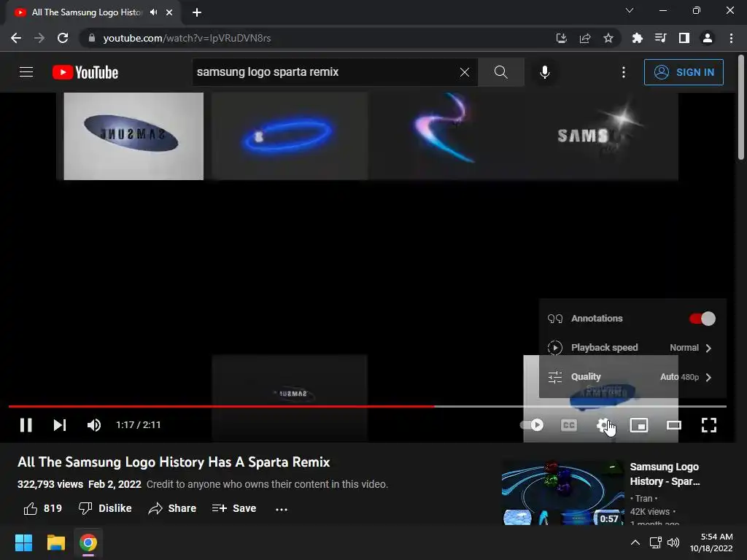
Task: Open media controls in Chrome toolbar
Action: (x=660, y=38)
